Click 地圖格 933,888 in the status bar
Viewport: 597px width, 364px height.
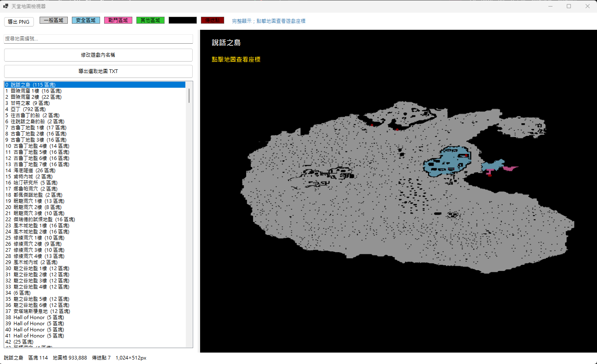70,358
